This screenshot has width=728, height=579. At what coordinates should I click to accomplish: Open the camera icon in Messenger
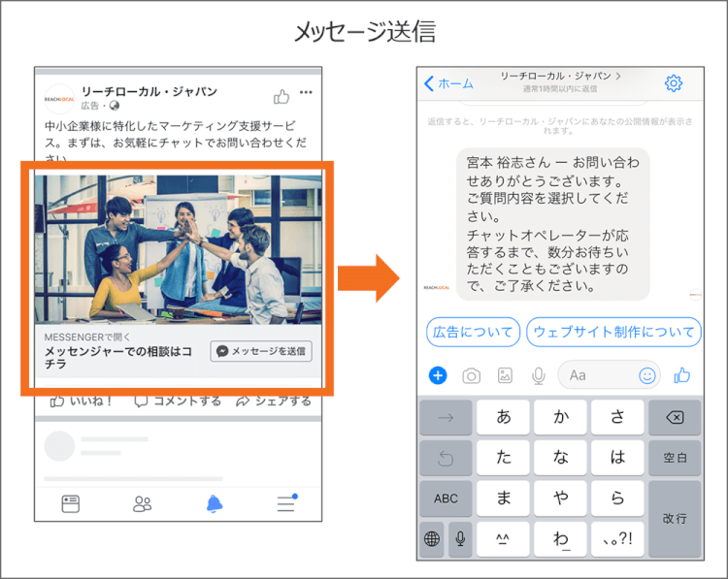(x=471, y=375)
